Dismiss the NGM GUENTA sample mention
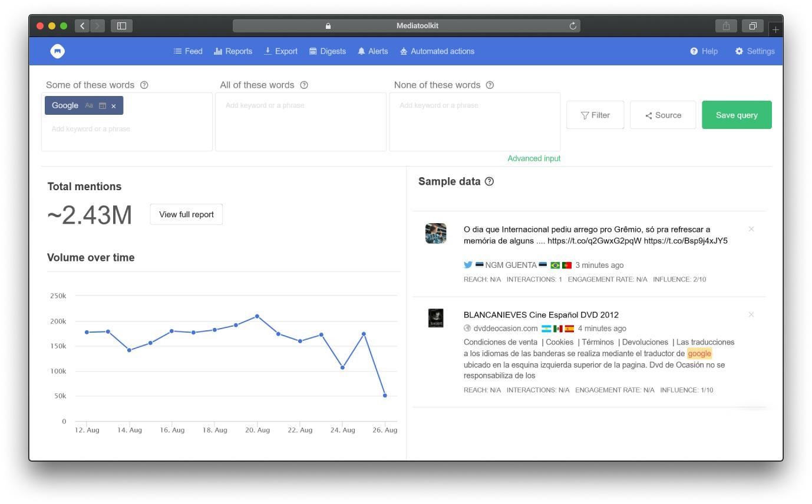The height and width of the screenshot is (504, 812). [751, 229]
